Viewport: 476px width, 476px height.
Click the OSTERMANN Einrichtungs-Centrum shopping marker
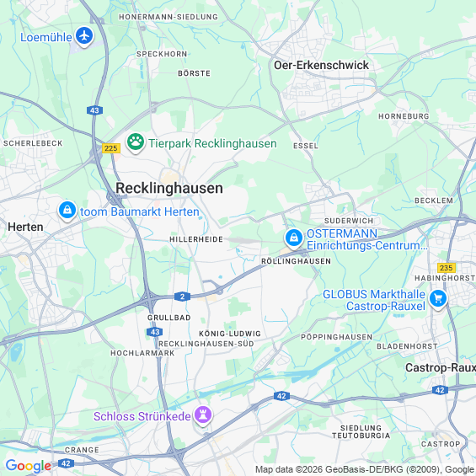click(293, 238)
